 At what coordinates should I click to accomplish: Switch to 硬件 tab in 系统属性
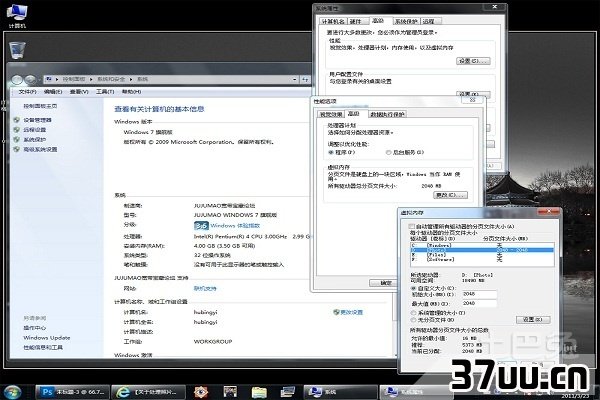(x=356, y=21)
